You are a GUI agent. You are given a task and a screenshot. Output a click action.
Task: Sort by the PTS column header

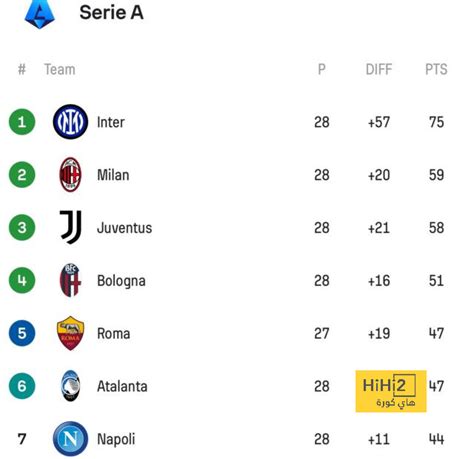pos(436,69)
